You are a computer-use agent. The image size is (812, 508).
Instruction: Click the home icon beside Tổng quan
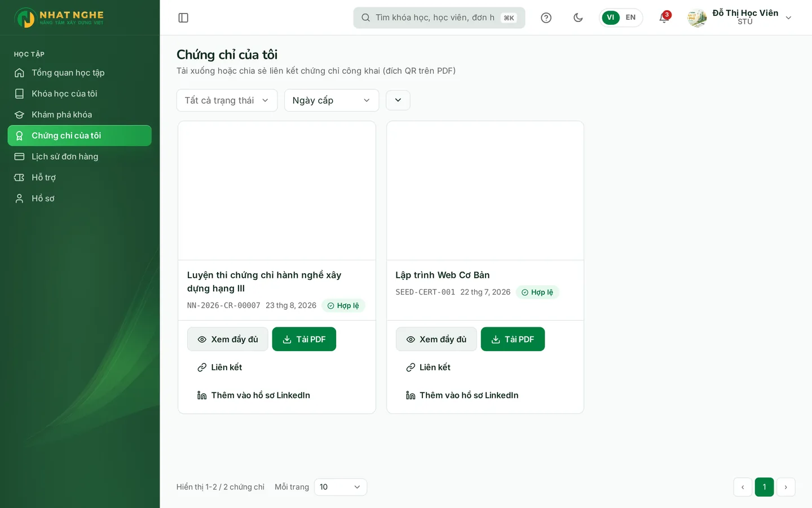[19, 73]
